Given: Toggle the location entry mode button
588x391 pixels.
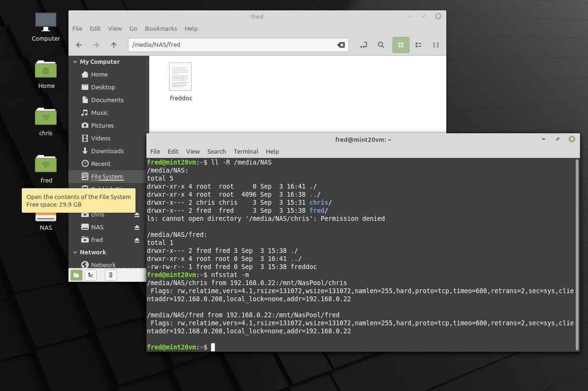Looking at the screenshot, I should point(363,45).
